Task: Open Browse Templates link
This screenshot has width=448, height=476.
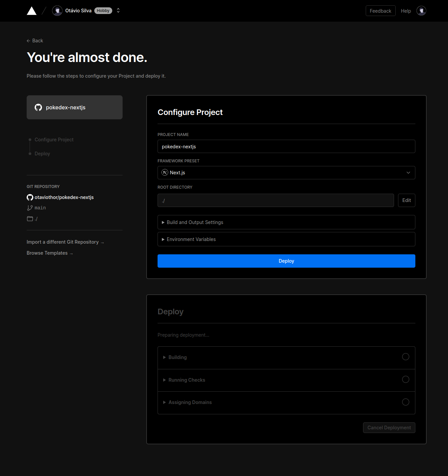Action: 50,253
